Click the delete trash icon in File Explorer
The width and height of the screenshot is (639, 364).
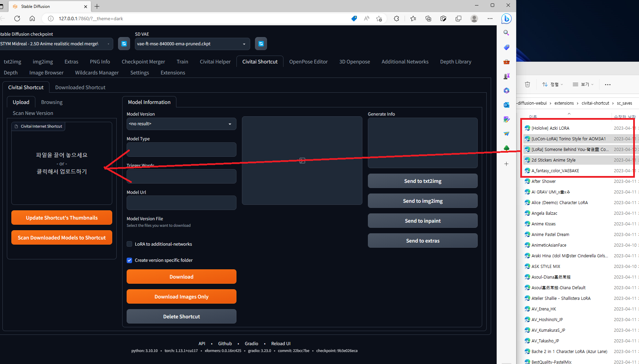click(x=527, y=84)
